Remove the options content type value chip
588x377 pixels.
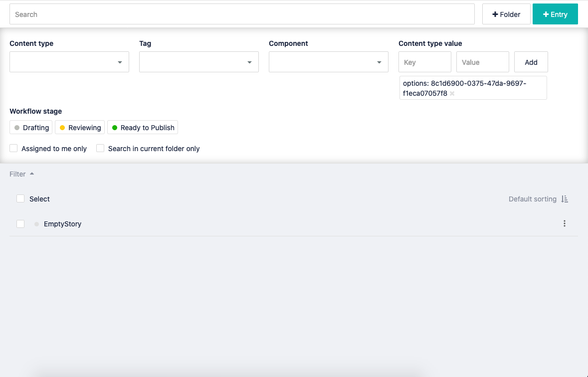(x=452, y=93)
